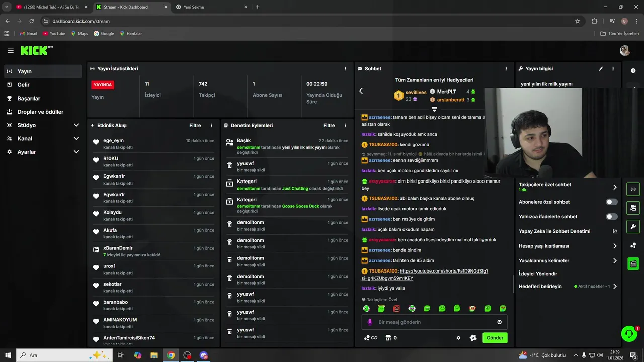The height and width of the screenshot is (362, 644).
Task: Open Tüm Yer İşaretleri folder
Action: tap(619, 33)
